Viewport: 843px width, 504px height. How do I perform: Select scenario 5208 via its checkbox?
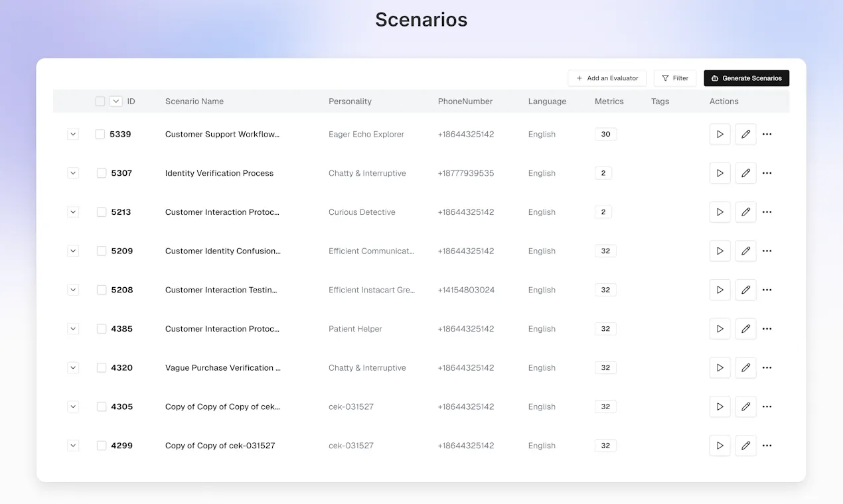(x=102, y=290)
